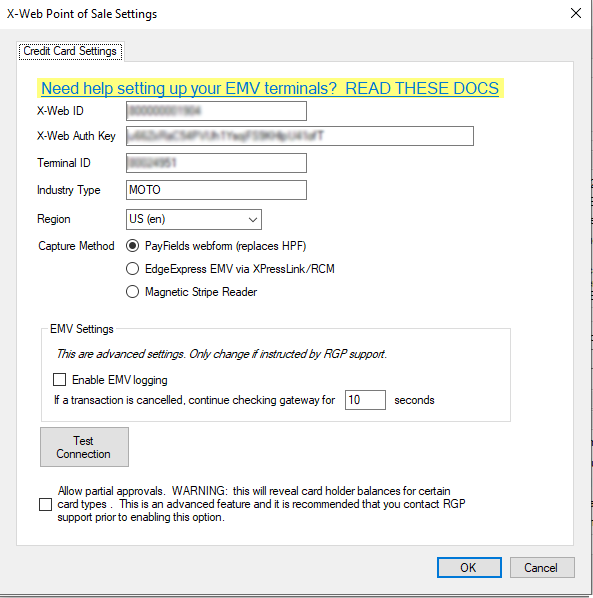Click the EMV Settings group title
The width and height of the screenshot is (593, 598).
(82, 329)
